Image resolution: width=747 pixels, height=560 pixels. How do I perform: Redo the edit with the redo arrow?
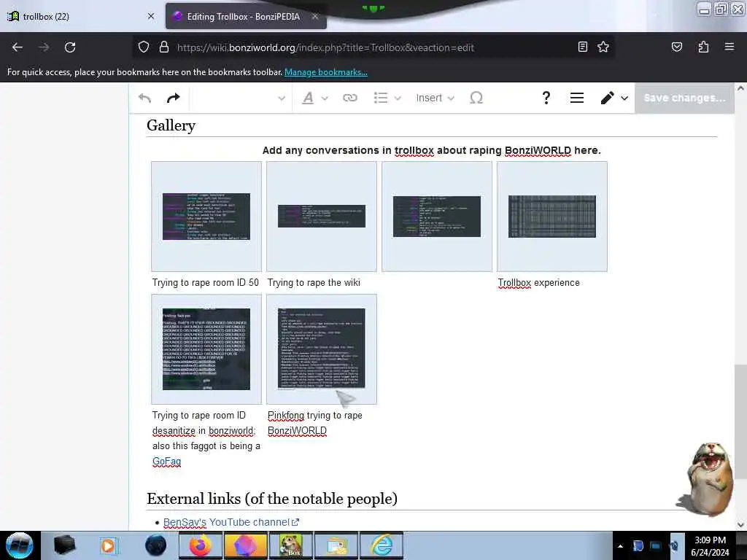[174, 98]
